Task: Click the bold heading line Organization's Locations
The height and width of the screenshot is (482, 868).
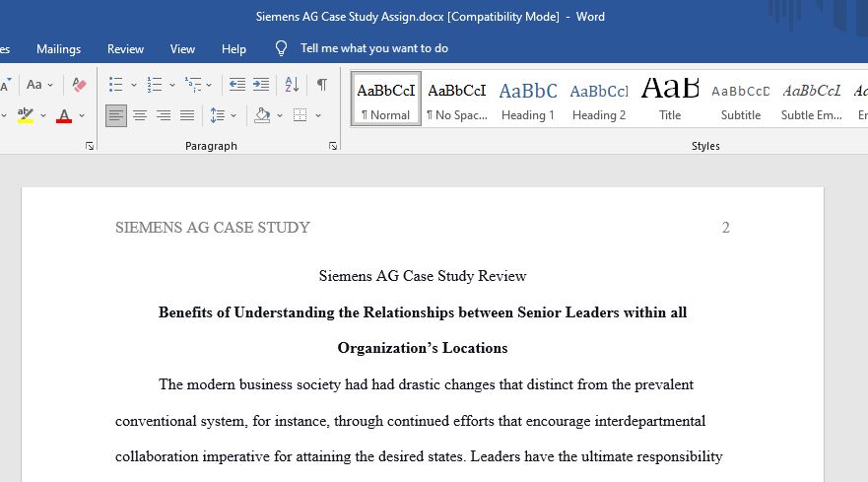Action: [423, 348]
